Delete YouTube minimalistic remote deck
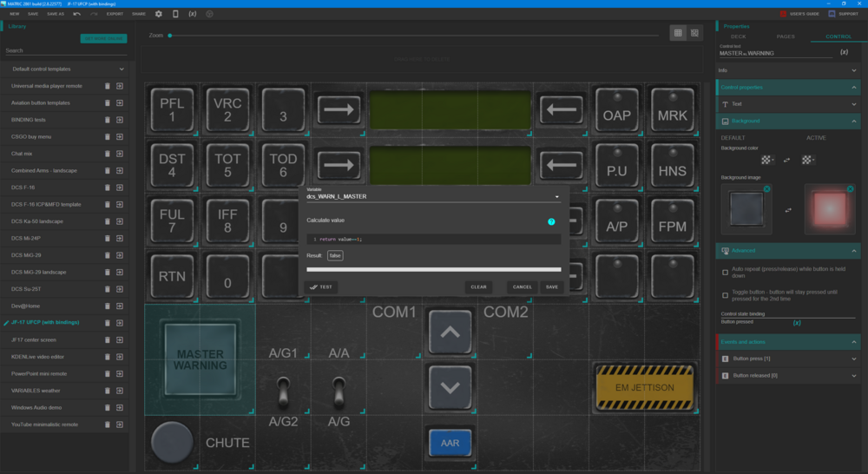This screenshot has width=868, height=474. click(108, 425)
